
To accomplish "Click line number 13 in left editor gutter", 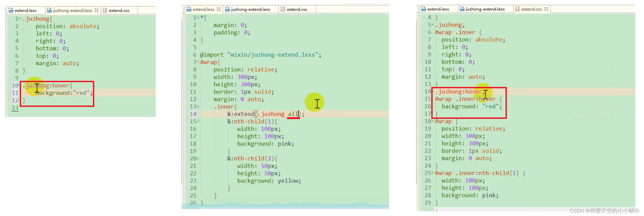I will (15, 108).
